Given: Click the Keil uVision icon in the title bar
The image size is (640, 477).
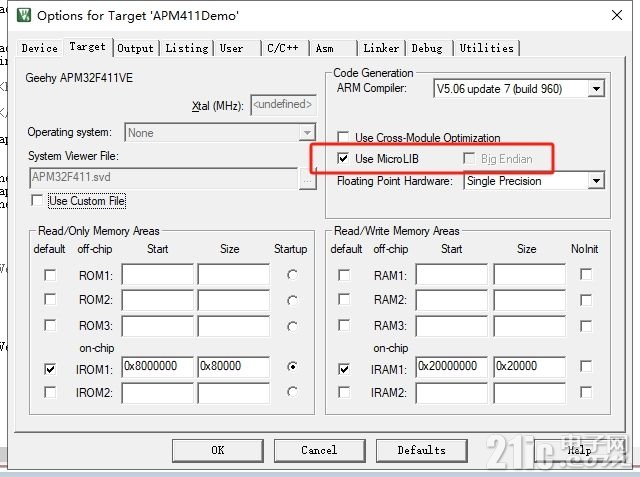Looking at the screenshot, I should coord(24,16).
